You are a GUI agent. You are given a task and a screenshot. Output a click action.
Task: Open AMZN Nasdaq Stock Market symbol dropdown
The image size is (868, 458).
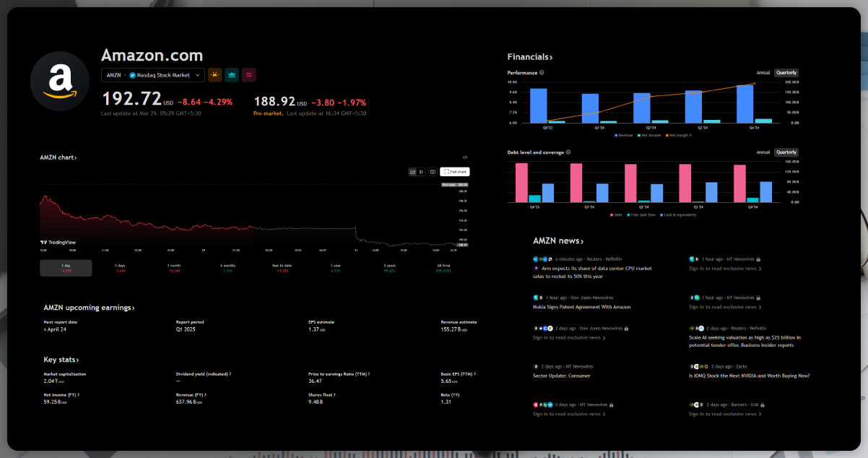point(153,74)
